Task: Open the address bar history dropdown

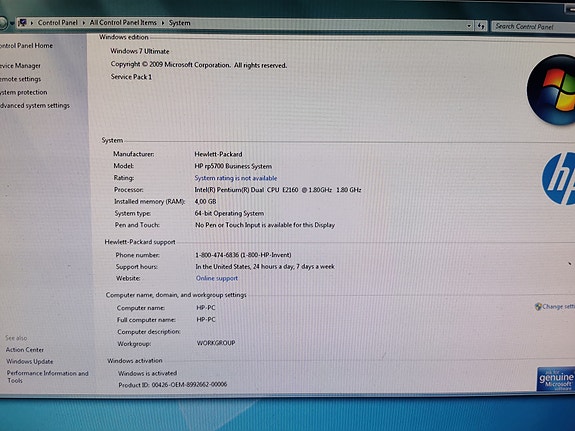Action: click(x=469, y=26)
